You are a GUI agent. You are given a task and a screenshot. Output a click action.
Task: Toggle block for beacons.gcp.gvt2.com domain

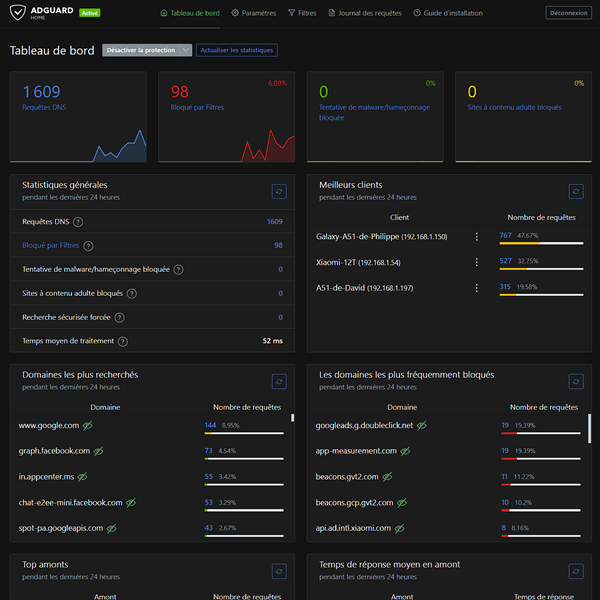tap(402, 502)
